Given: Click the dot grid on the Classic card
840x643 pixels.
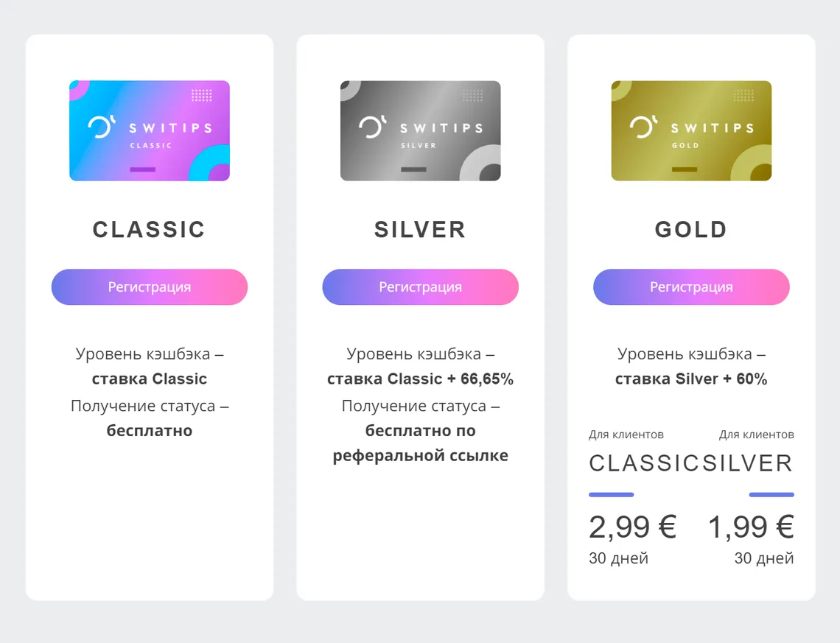Looking at the screenshot, I should point(201,96).
